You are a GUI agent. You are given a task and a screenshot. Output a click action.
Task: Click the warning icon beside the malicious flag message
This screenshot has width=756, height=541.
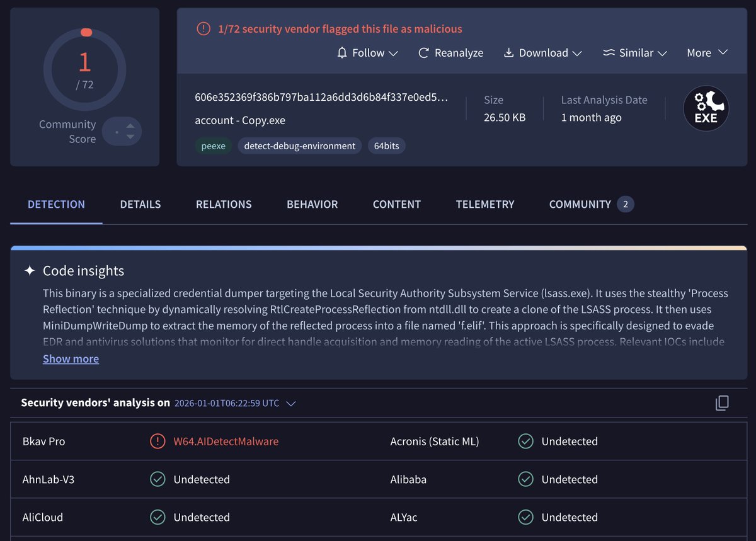click(202, 28)
